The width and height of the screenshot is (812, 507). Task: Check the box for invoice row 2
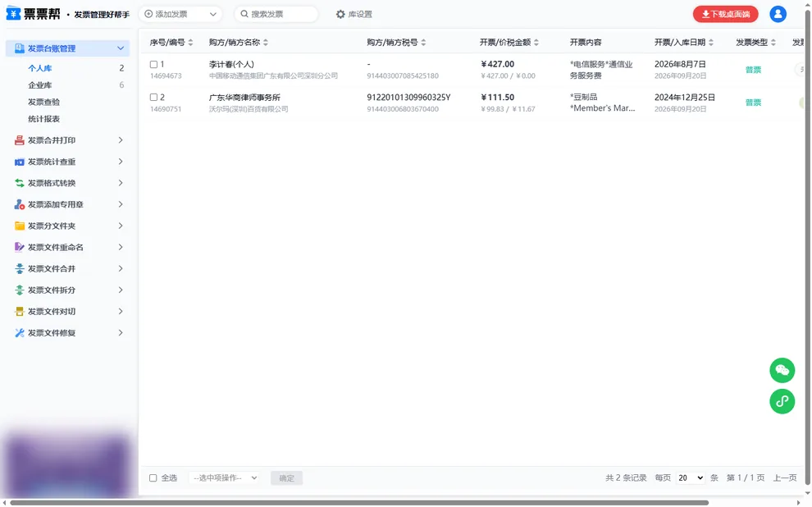pyautogui.click(x=153, y=98)
